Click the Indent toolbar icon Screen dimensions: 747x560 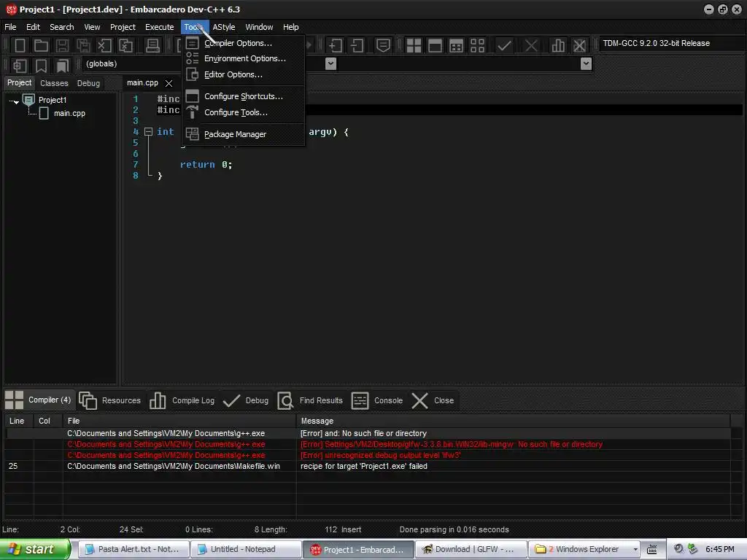pyautogui.click(x=336, y=46)
